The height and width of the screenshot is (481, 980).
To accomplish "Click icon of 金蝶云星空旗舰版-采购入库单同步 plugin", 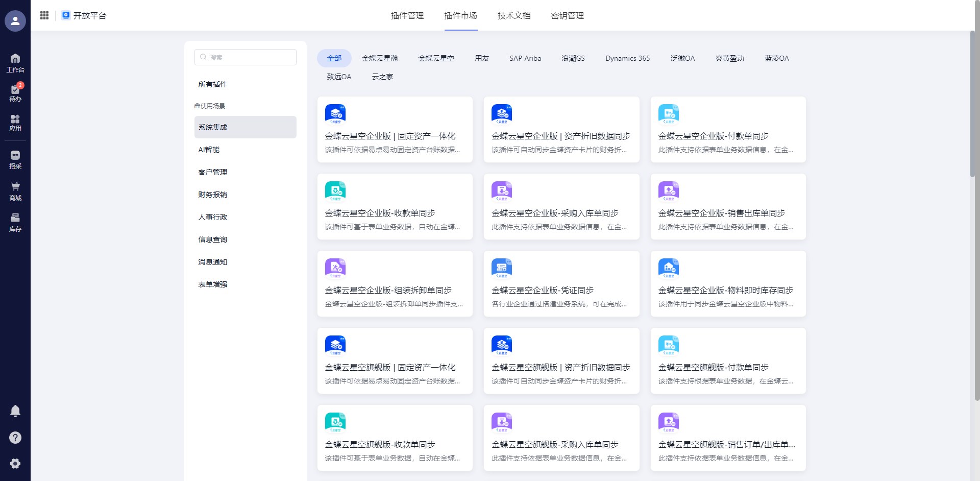I will coord(502,422).
